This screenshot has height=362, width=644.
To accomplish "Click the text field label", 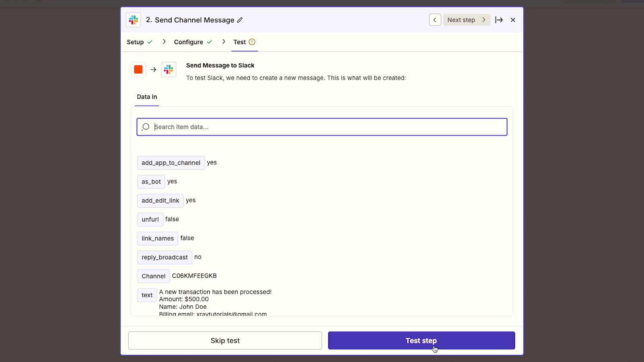I will click(x=147, y=295).
